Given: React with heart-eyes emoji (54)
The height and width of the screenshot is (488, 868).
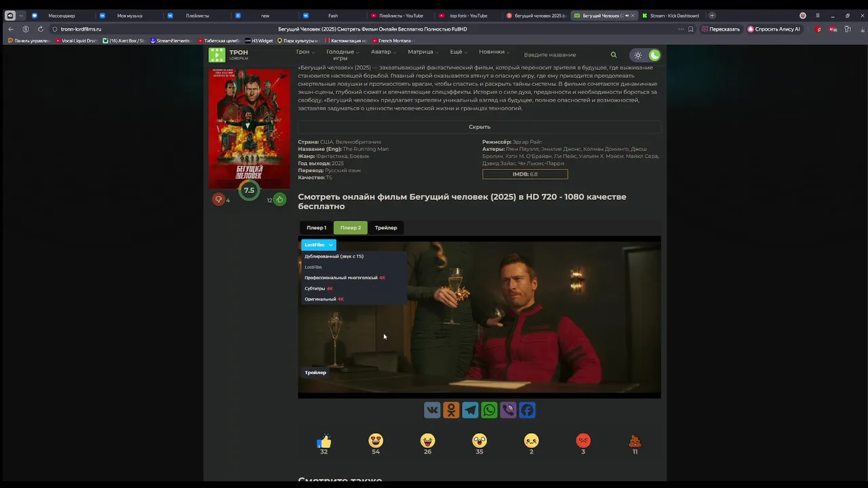Looking at the screenshot, I should [x=376, y=441].
